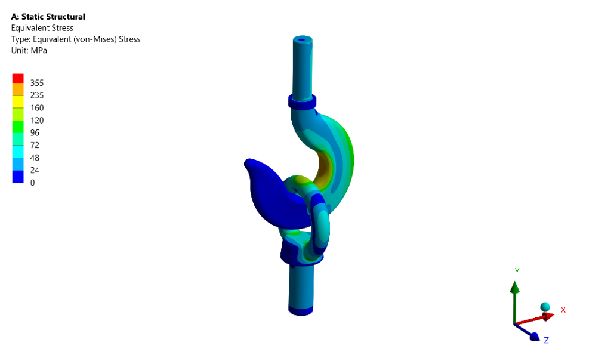
Task: Click the legend value 235
Action: (x=37, y=95)
